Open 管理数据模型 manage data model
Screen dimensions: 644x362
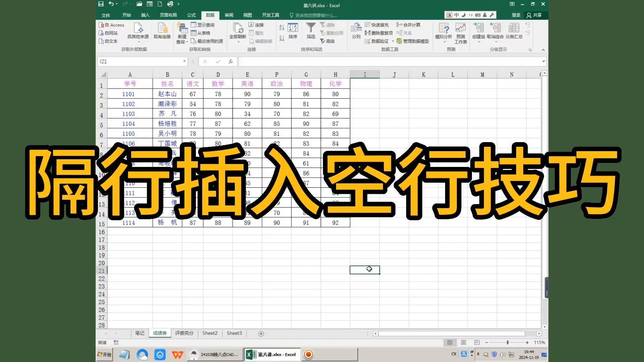click(413, 41)
